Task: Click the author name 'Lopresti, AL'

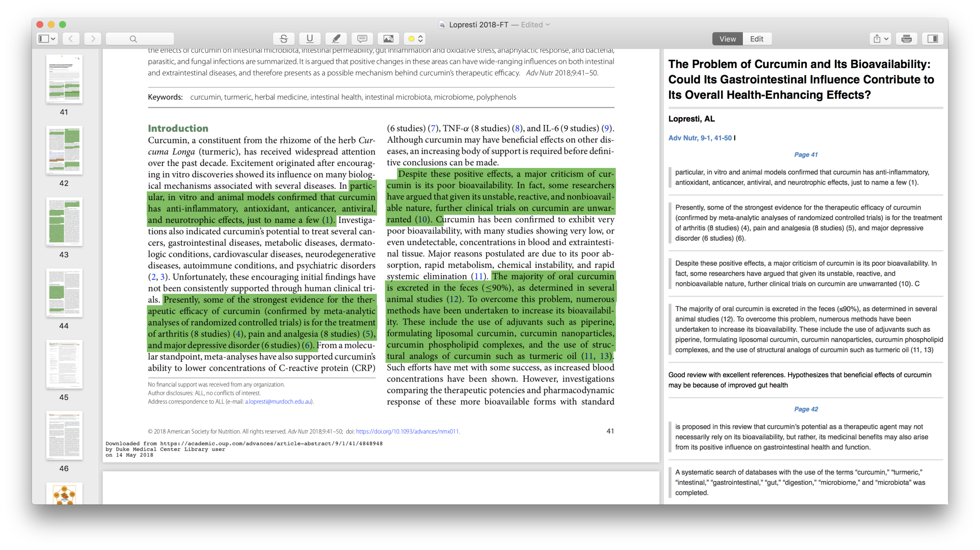Action: coord(691,119)
